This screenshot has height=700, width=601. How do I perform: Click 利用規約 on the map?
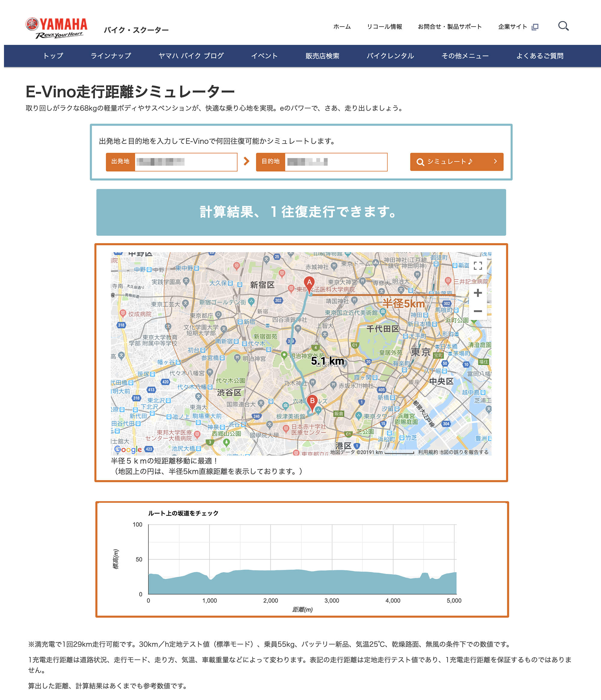tap(428, 452)
